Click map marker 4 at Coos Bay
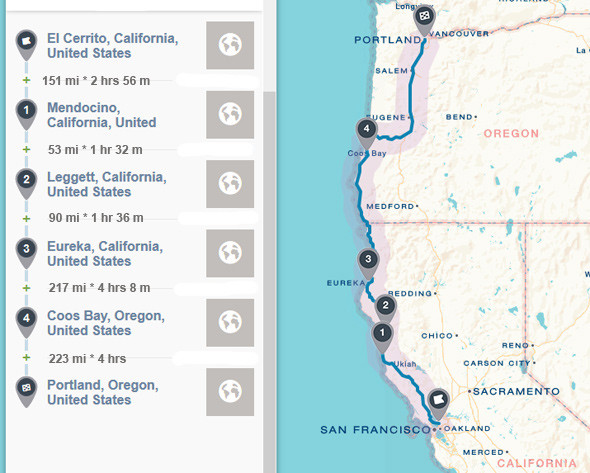This screenshot has width=590, height=473. point(366,134)
